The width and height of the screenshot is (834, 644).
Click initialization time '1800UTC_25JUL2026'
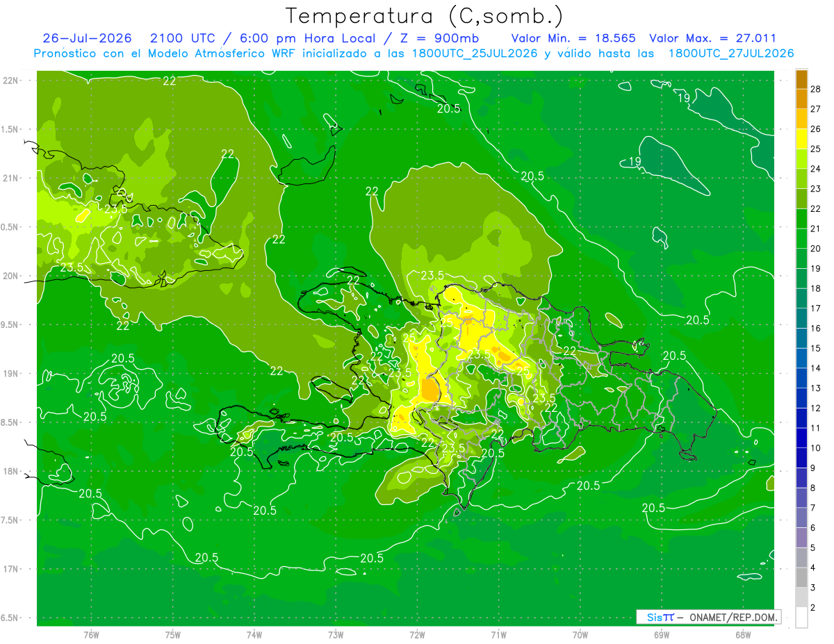(x=475, y=53)
